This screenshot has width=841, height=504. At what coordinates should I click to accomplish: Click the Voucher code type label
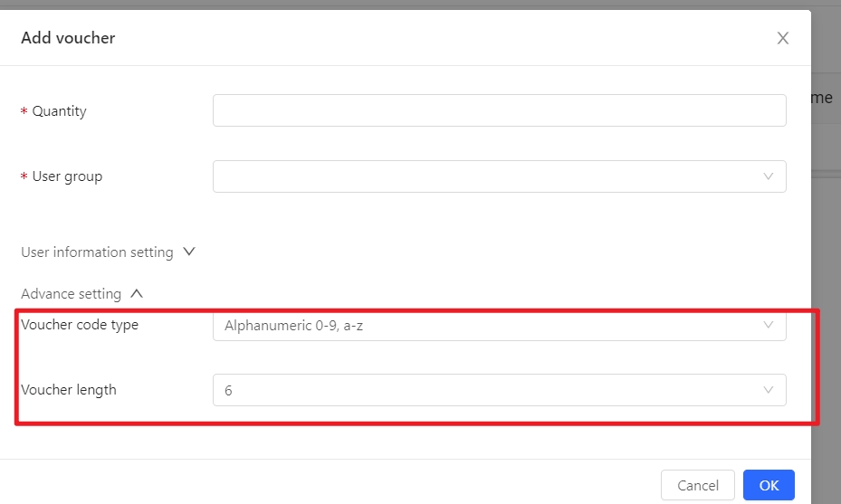80,325
